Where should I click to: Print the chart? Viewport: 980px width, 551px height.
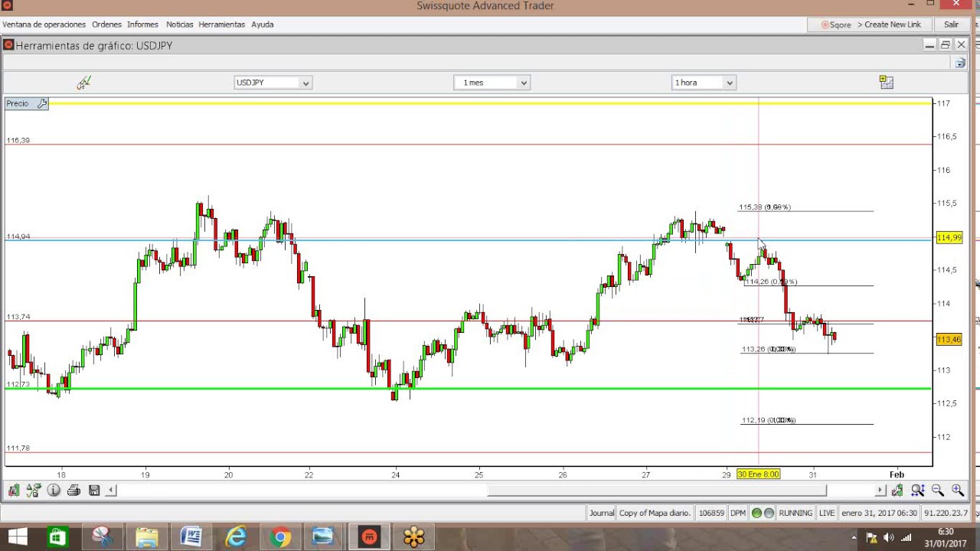[x=73, y=490]
